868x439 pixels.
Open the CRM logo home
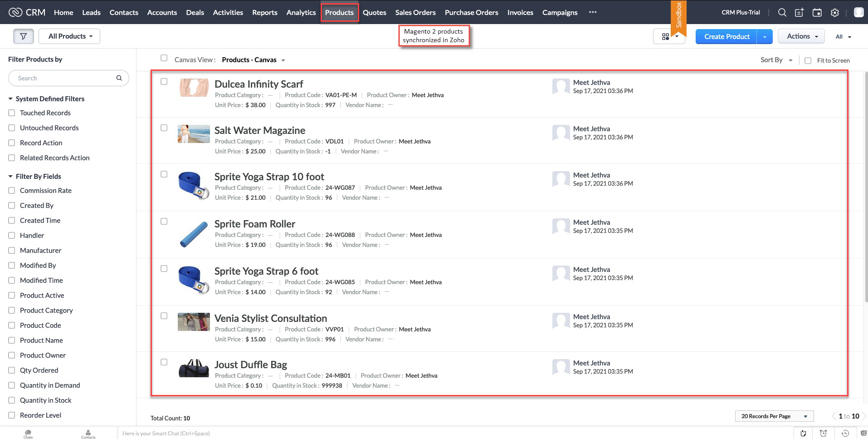tap(27, 12)
